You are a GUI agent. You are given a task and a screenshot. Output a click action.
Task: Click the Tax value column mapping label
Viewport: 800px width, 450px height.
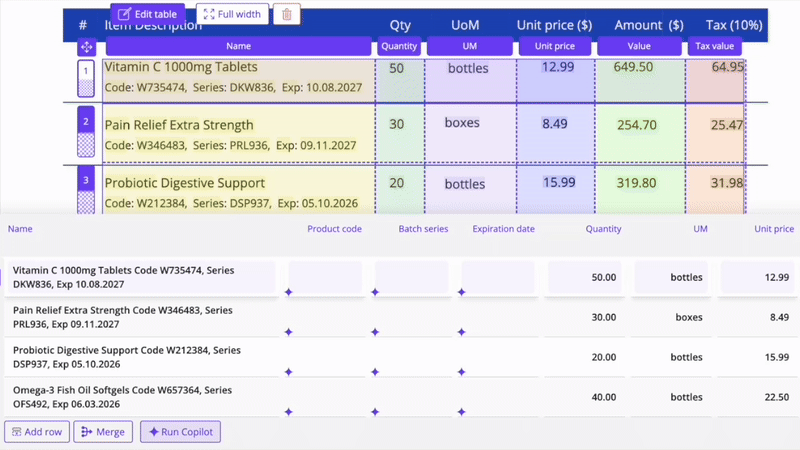coord(714,46)
